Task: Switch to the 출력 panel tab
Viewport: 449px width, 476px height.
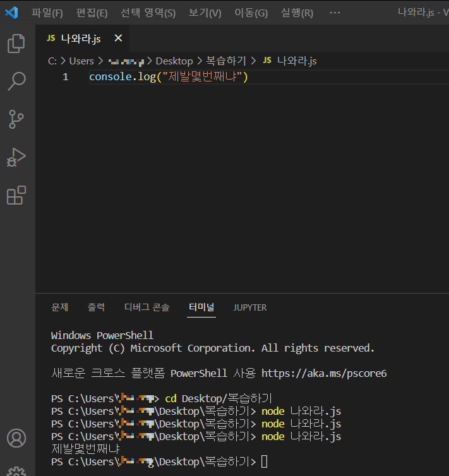Action: 96,307
